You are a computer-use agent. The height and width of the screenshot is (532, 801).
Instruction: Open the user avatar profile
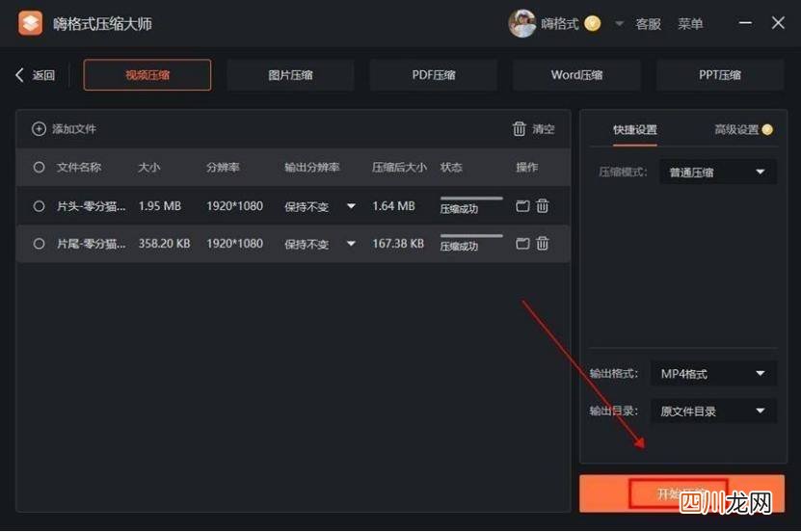521,23
